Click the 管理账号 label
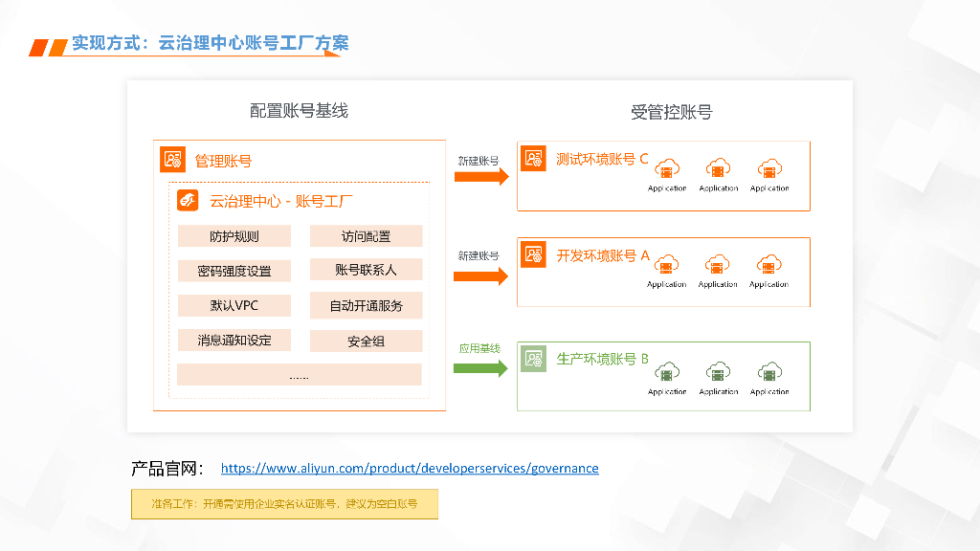Screen dimensions: 980x551 [x=223, y=161]
